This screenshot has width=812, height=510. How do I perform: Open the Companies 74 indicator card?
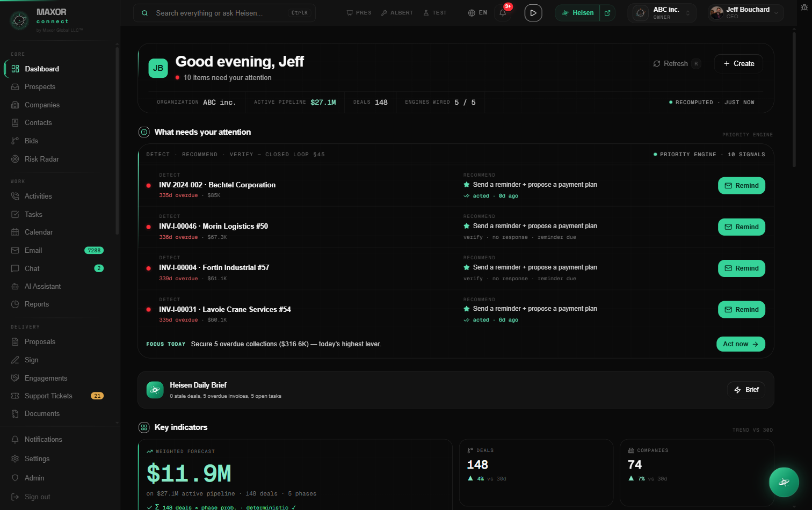697,472
